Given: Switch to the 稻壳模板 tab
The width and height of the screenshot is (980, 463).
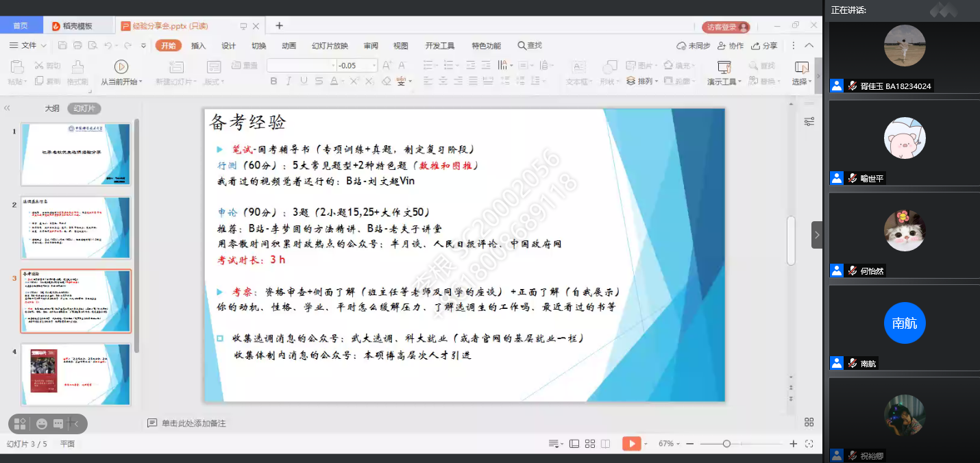Looking at the screenshot, I should (74, 26).
